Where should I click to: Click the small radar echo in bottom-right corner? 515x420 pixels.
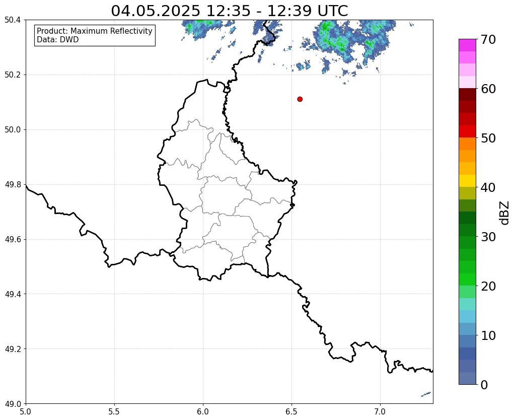(426, 394)
